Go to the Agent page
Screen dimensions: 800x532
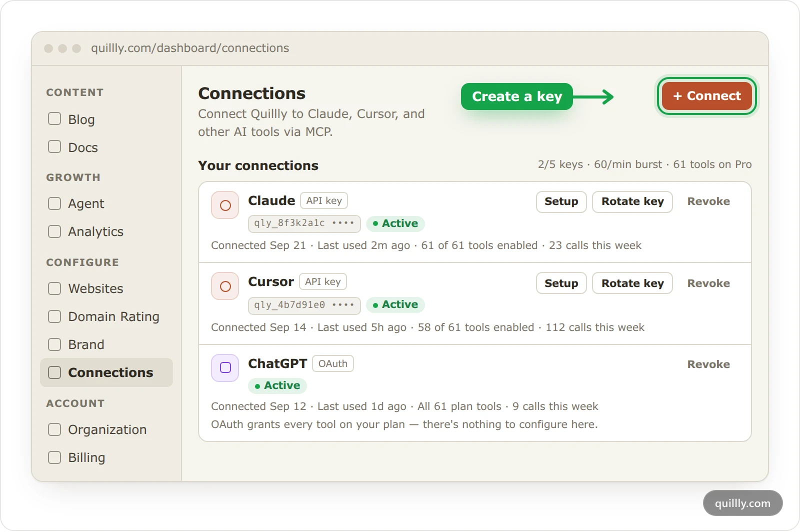click(x=106, y=203)
